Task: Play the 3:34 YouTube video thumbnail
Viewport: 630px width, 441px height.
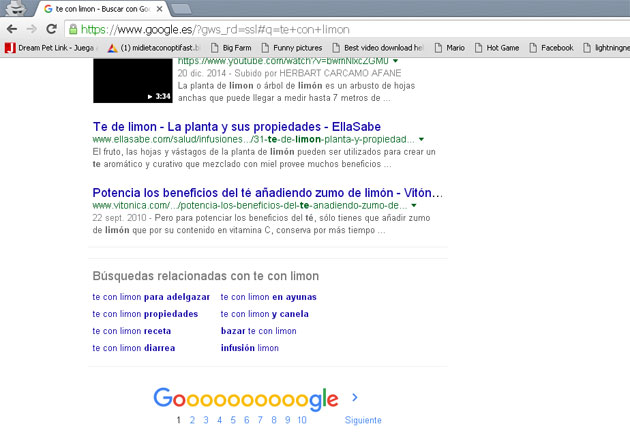Action: [133, 80]
